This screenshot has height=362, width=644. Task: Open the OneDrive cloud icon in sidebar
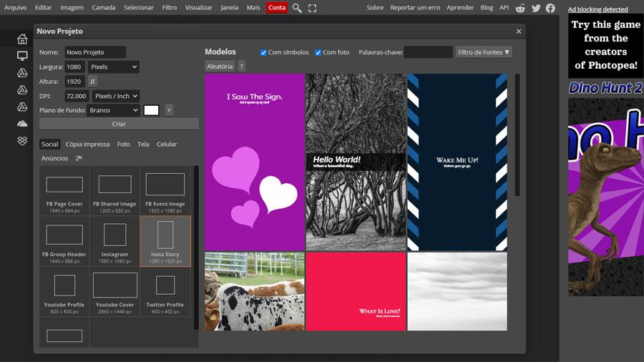click(22, 124)
